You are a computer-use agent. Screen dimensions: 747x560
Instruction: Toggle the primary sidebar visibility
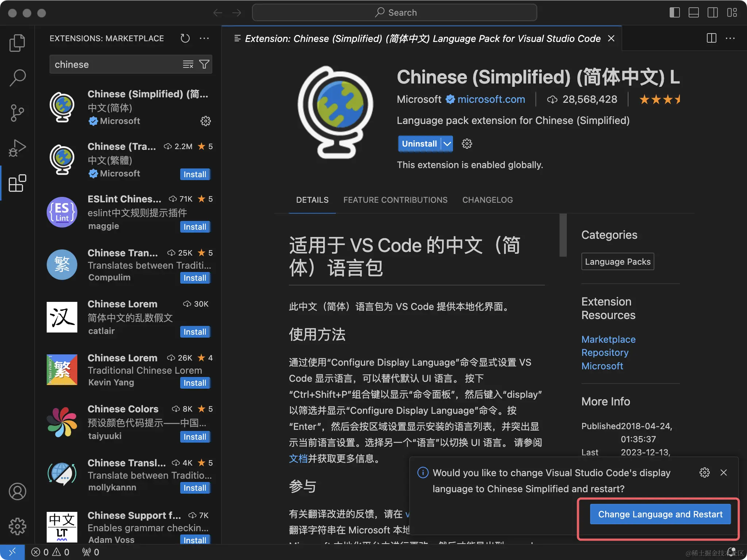674,12
